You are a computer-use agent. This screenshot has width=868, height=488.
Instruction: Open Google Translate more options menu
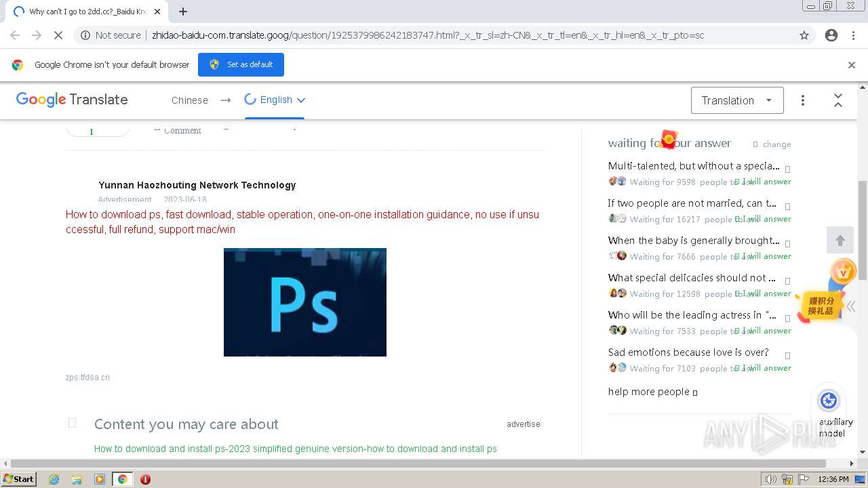803,100
